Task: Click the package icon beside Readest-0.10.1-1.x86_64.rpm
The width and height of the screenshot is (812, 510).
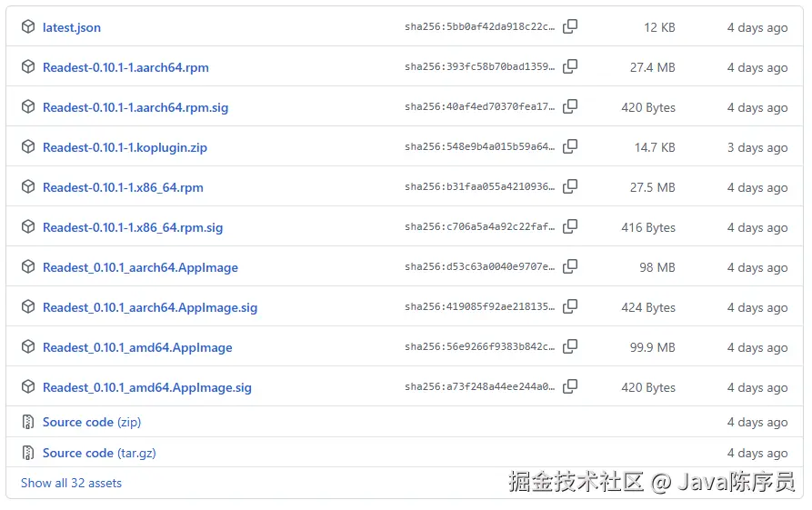Action: [x=28, y=186]
